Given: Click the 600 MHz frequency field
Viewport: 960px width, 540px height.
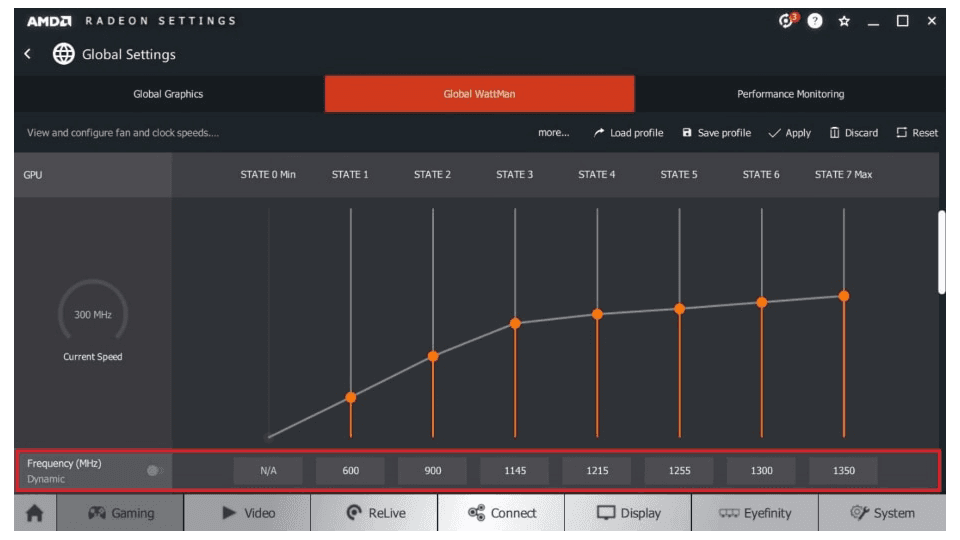Looking at the screenshot, I should coord(351,470).
